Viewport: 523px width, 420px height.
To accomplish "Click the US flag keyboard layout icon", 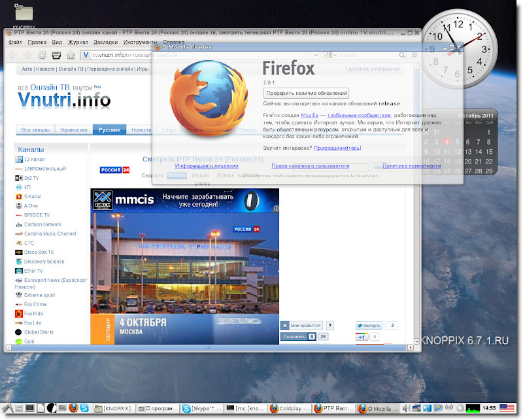I will [506, 408].
